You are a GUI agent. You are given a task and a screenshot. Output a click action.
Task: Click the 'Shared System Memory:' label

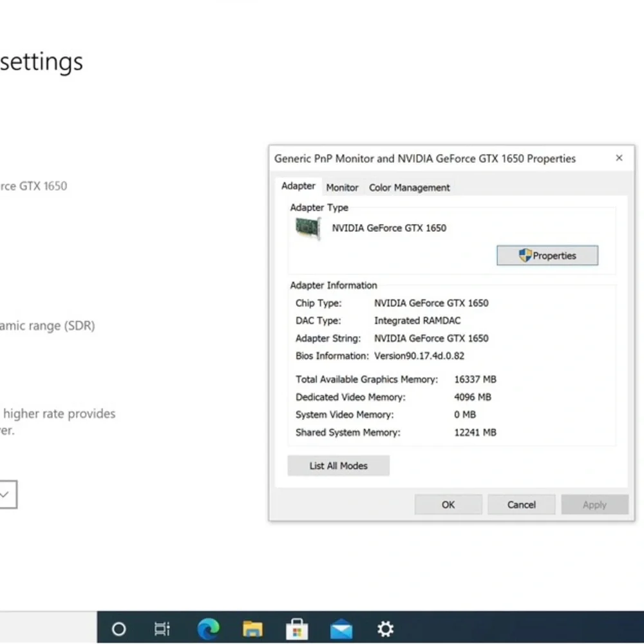click(x=348, y=432)
